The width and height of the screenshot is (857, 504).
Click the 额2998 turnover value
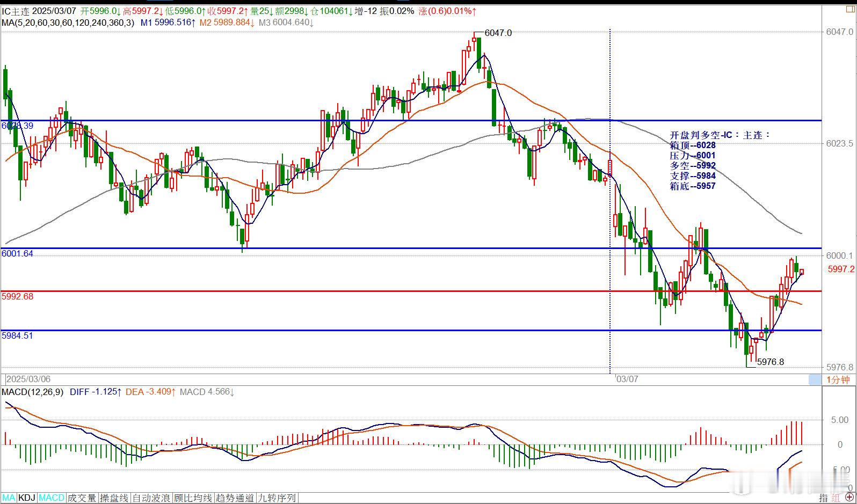click(292, 11)
